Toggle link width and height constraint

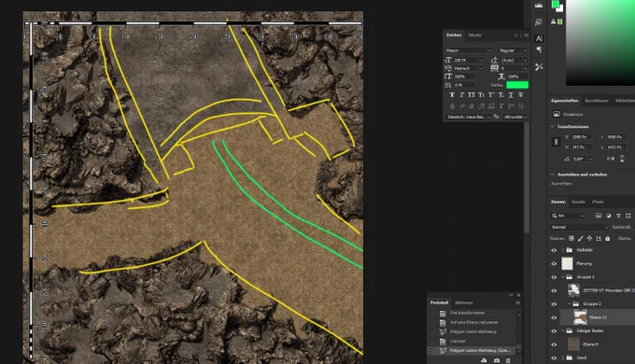(x=556, y=142)
